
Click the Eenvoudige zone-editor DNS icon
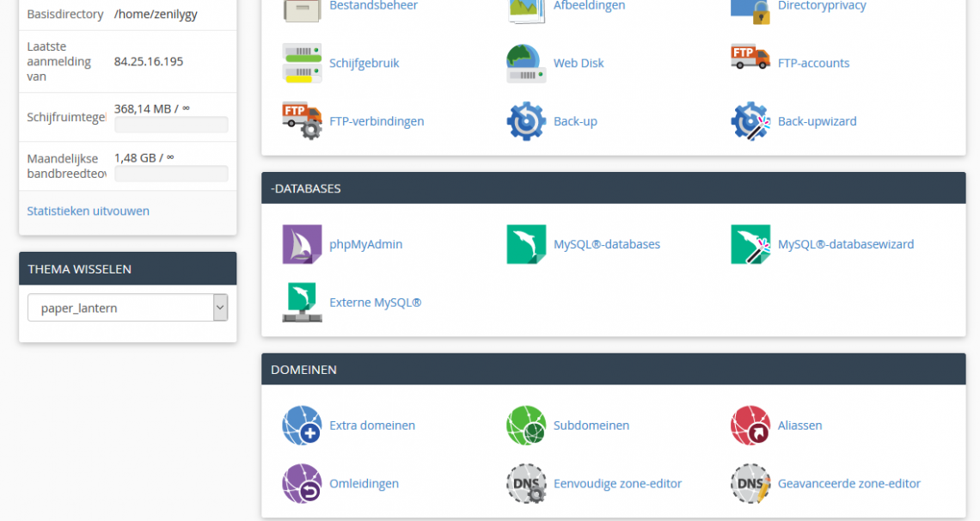coord(526,483)
